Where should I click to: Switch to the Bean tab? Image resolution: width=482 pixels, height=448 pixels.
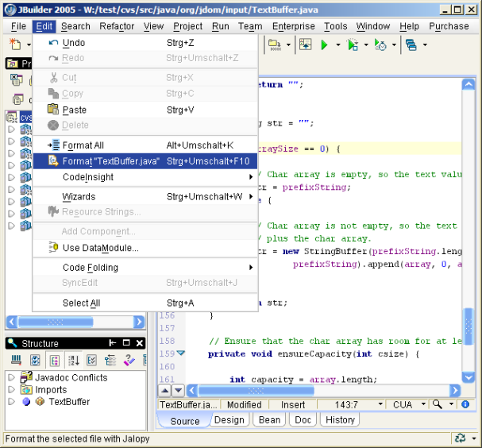point(269,419)
